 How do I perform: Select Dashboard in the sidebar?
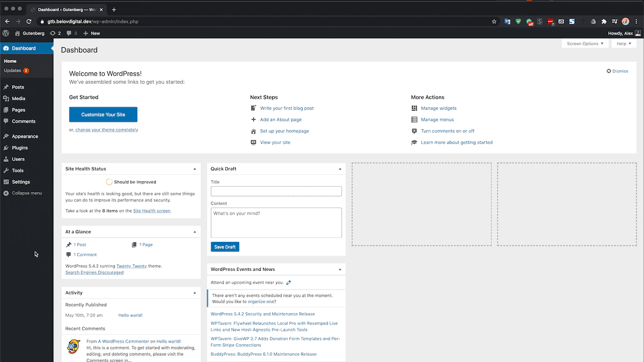coord(27,48)
